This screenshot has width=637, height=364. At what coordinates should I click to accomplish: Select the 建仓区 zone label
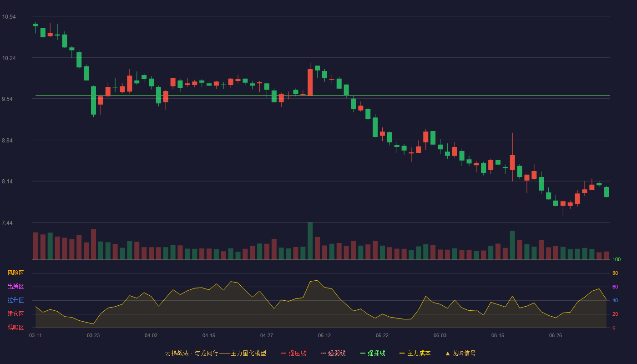click(x=15, y=314)
